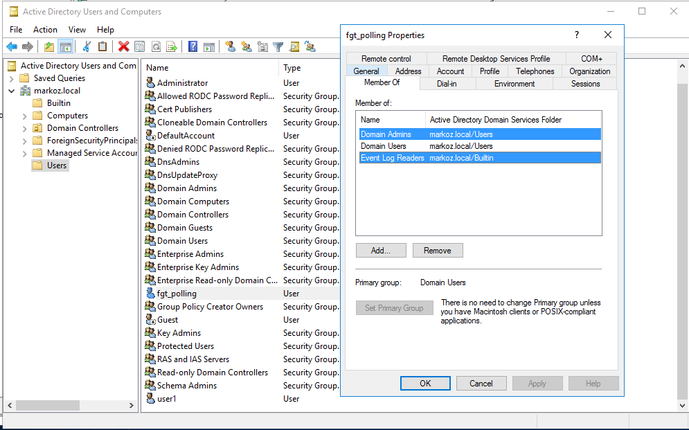Image resolution: width=689 pixels, height=430 pixels.
Task: Expand the Computers tree node
Action: coord(25,116)
